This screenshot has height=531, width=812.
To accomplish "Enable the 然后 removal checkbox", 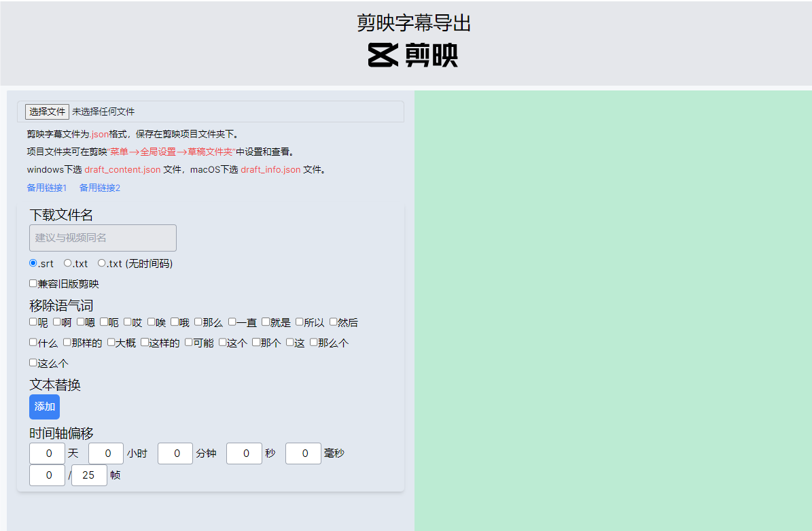I will click(334, 322).
